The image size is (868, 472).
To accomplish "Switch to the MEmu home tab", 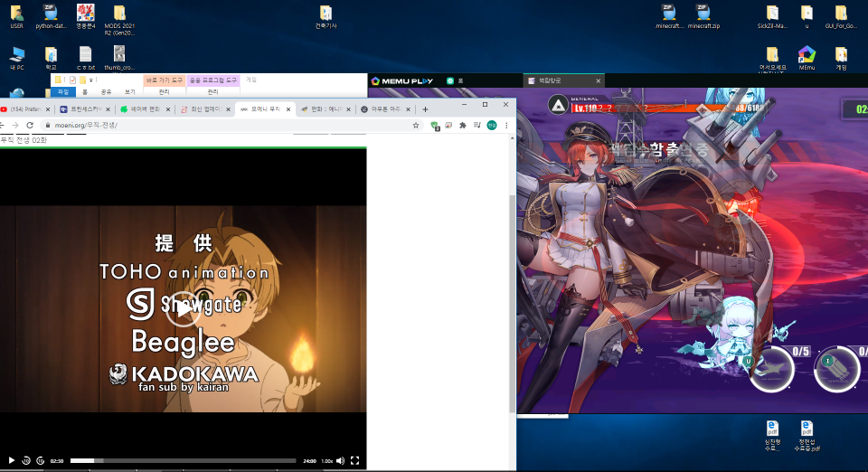I will 459,80.
